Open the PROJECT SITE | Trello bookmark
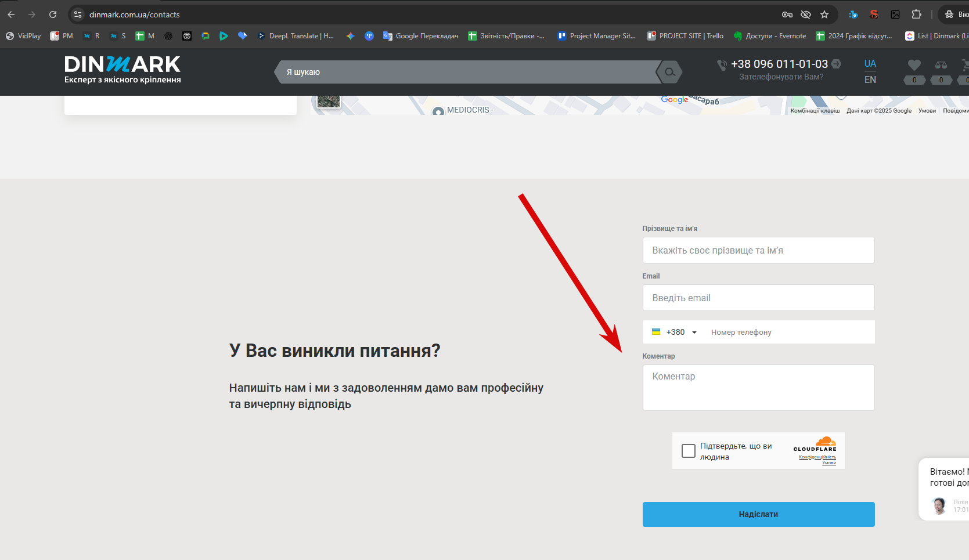 coord(686,36)
